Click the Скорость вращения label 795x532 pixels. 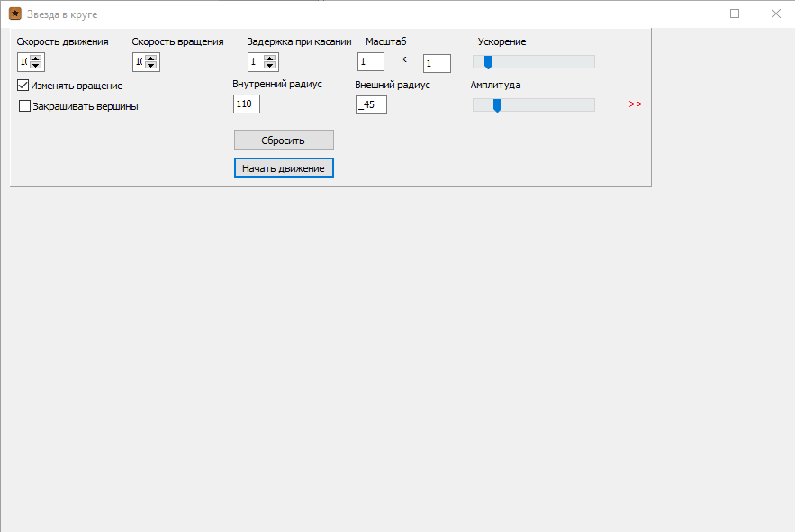pos(177,41)
